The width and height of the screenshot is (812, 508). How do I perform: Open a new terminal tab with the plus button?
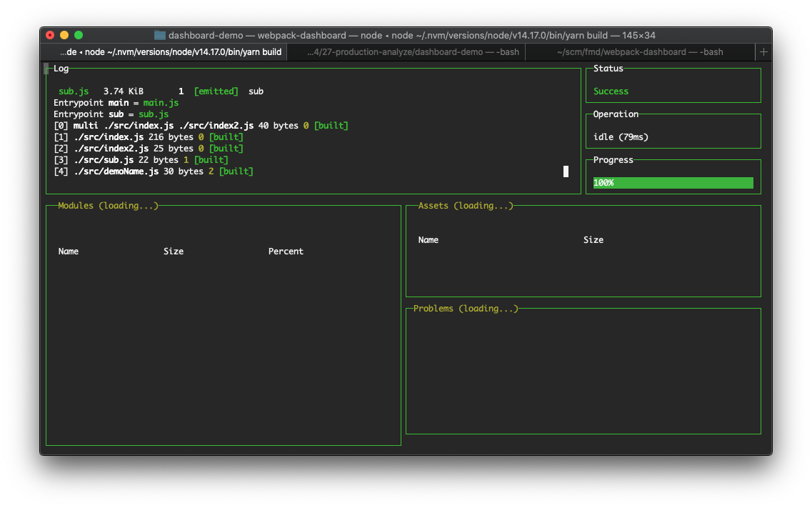tap(763, 51)
